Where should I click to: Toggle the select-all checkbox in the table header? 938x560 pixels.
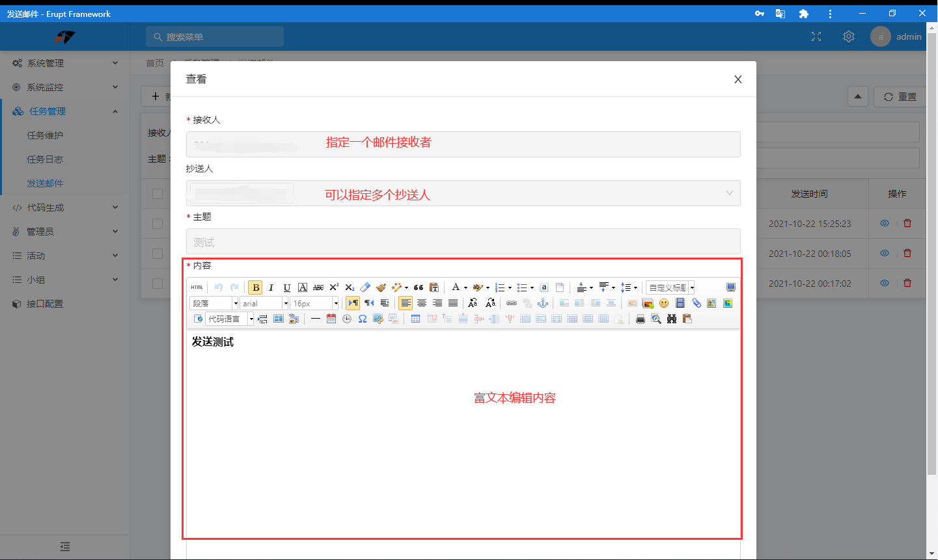[158, 193]
